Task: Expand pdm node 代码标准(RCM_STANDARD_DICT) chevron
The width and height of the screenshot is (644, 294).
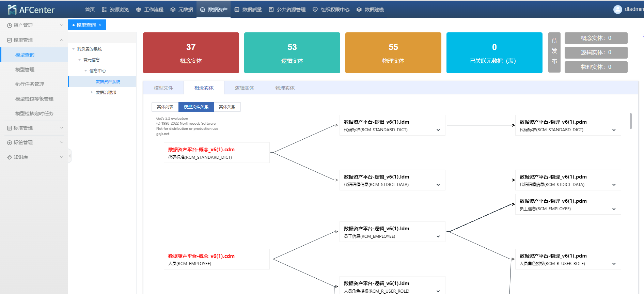Action: [614, 130]
